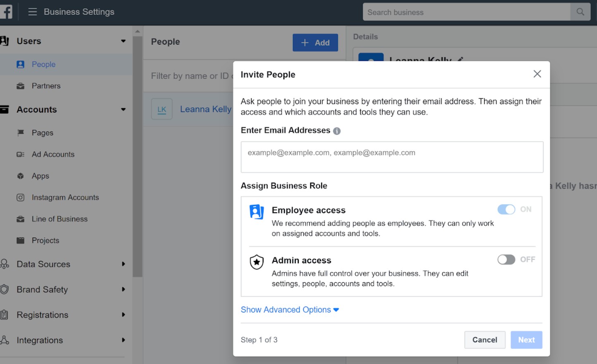Click the Projects folder icon
This screenshot has width=597, height=364.
(20, 240)
